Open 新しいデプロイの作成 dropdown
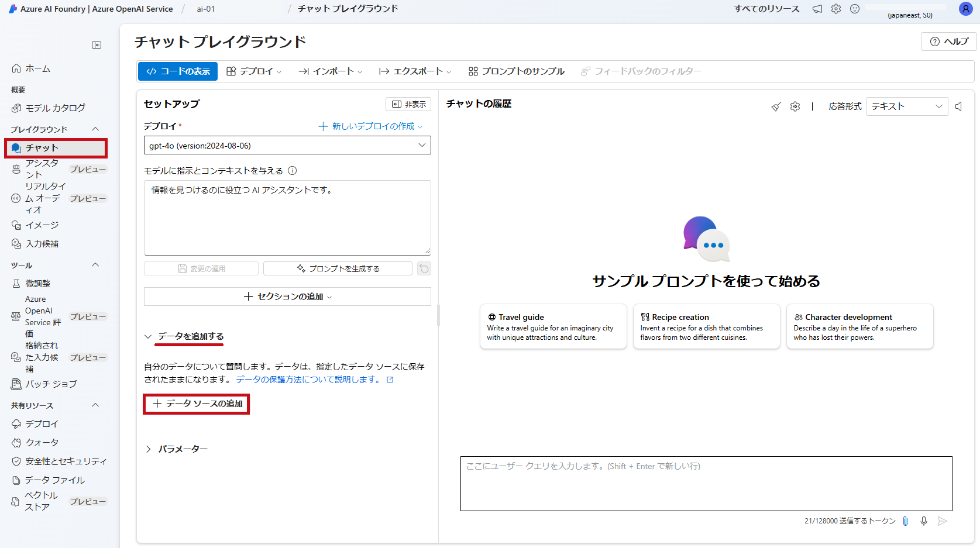 point(370,126)
